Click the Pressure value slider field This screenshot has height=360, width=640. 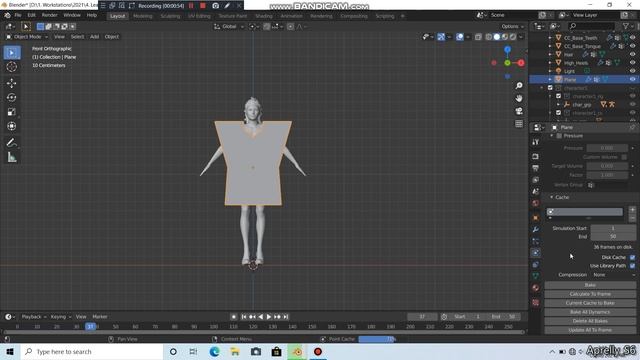pos(607,148)
